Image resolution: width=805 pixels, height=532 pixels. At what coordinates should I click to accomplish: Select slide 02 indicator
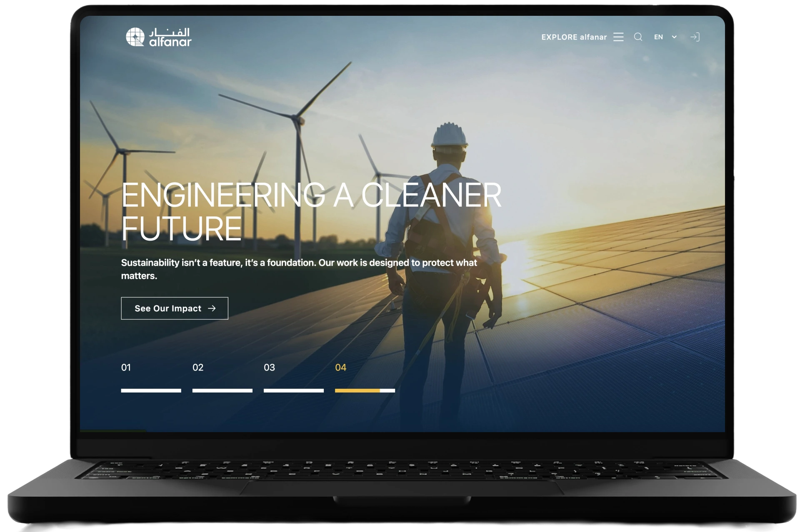pos(198,368)
